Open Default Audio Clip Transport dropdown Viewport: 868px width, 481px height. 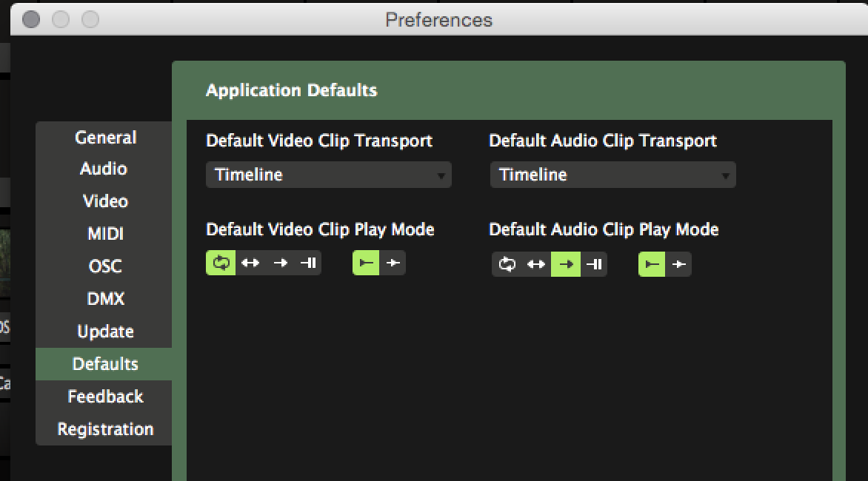612,175
